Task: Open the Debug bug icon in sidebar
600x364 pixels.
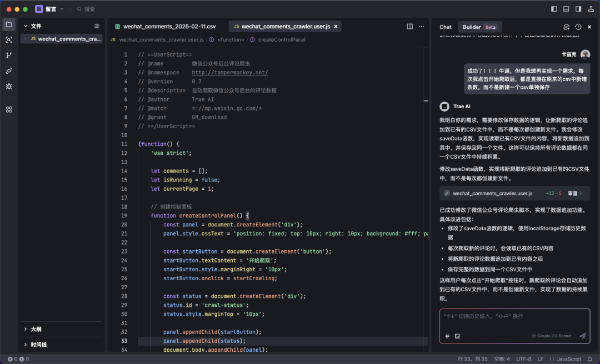Action: pyautogui.click(x=9, y=87)
